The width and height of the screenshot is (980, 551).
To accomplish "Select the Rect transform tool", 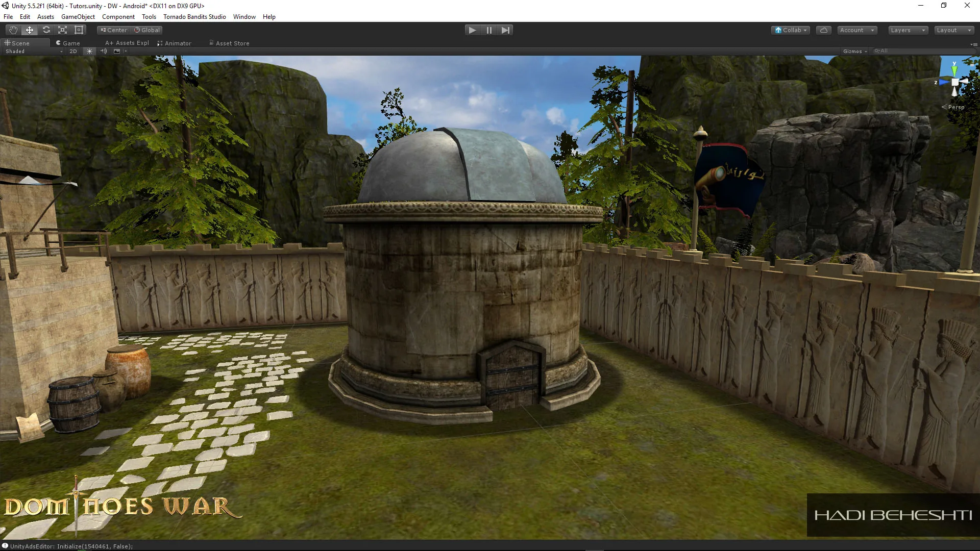I will point(79,30).
